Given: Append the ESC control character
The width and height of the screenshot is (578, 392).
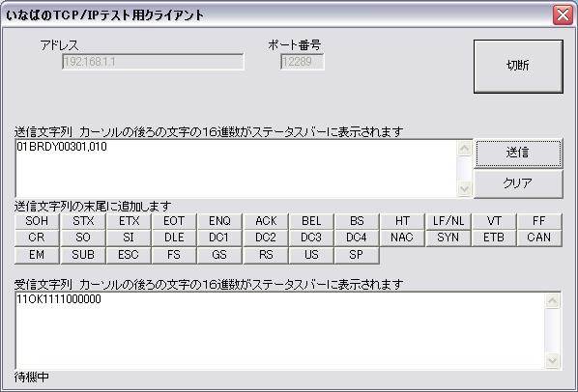Looking at the screenshot, I should click(x=129, y=255).
